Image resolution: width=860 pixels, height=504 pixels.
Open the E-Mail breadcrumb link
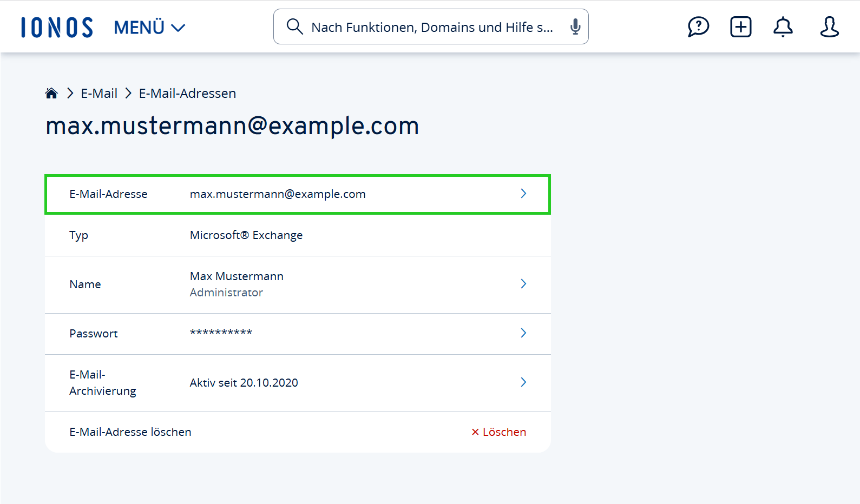pos(99,93)
